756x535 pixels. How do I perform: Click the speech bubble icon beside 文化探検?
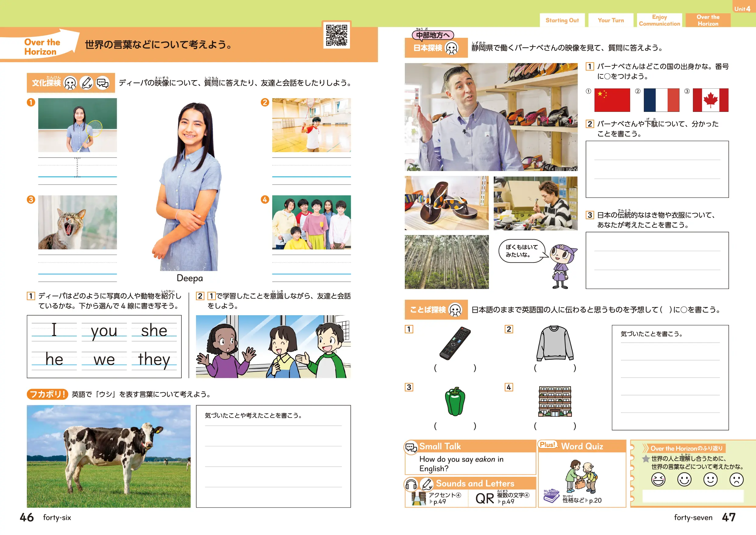click(x=102, y=83)
